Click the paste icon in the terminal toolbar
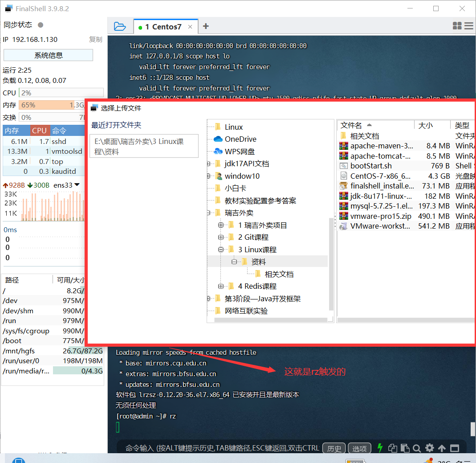The width and height of the screenshot is (476, 463). coord(405,448)
